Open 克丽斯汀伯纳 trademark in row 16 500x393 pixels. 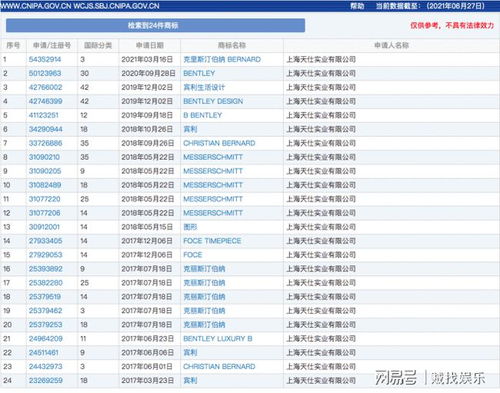point(204,269)
